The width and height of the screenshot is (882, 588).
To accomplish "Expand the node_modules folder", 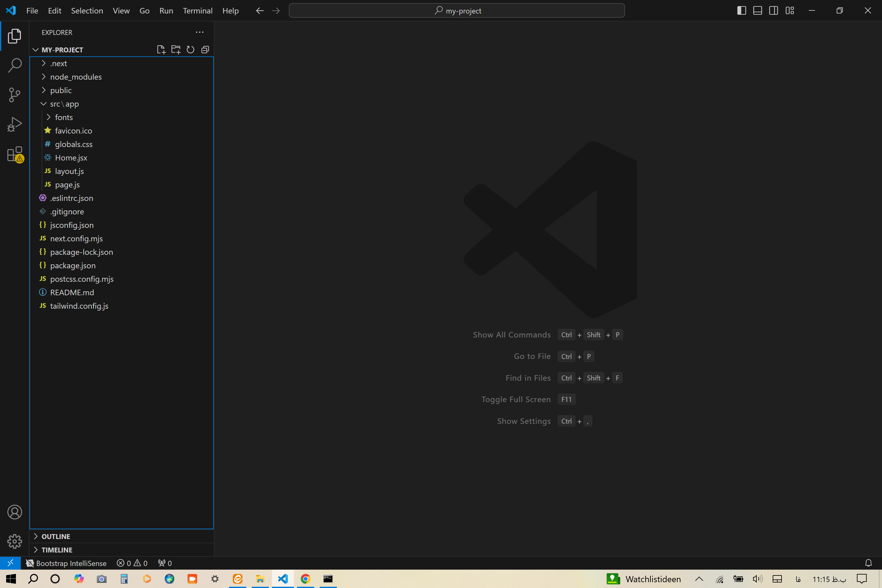I will point(122,77).
